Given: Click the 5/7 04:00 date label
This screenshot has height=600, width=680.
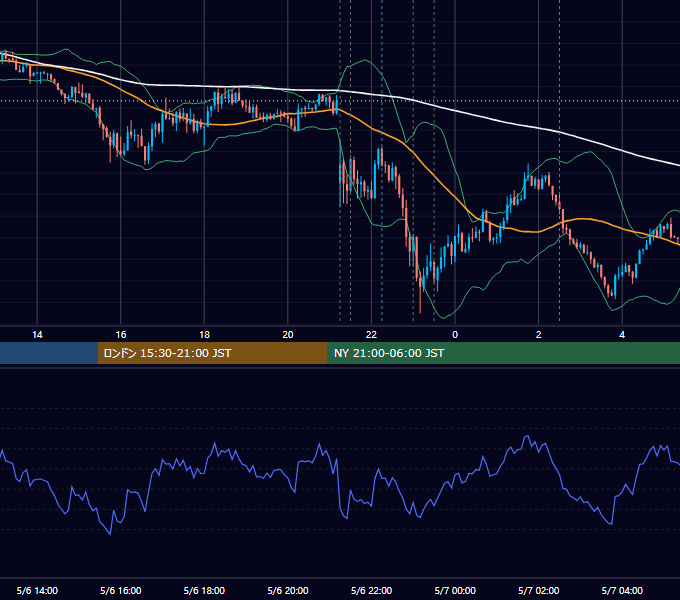Looking at the screenshot, I should coord(622,590).
